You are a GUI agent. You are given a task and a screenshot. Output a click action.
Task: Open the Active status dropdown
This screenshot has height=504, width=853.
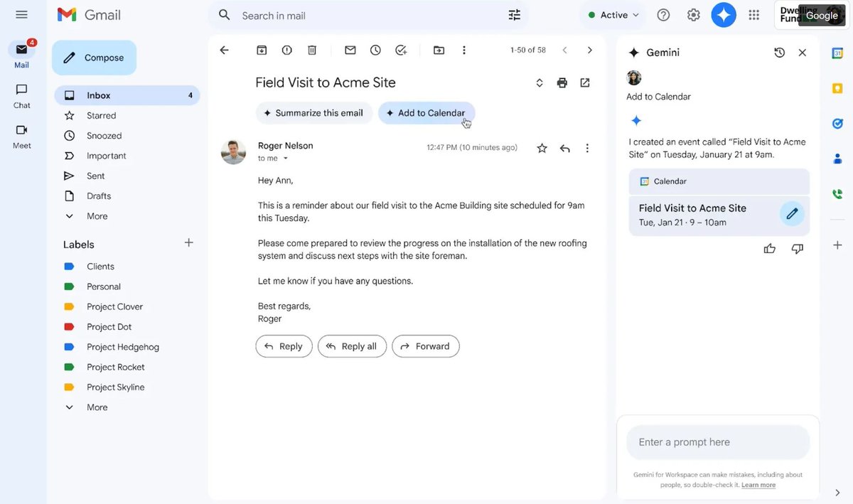[613, 15]
